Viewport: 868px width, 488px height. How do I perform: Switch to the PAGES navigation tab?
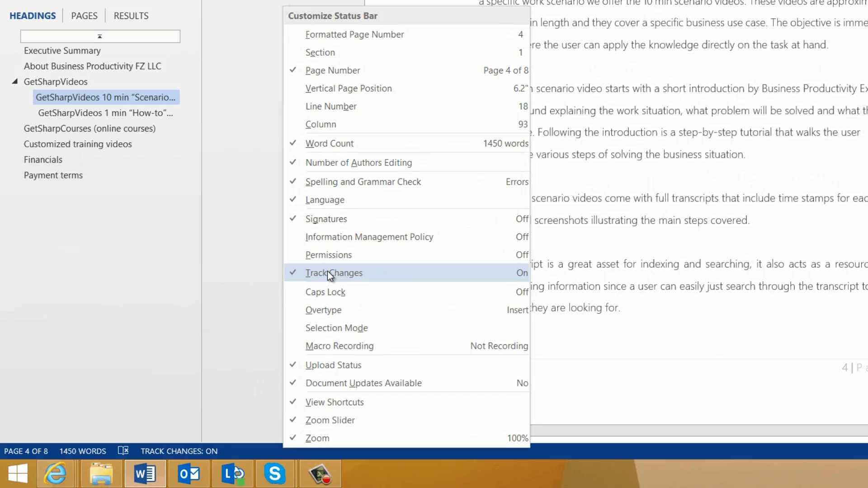(84, 16)
